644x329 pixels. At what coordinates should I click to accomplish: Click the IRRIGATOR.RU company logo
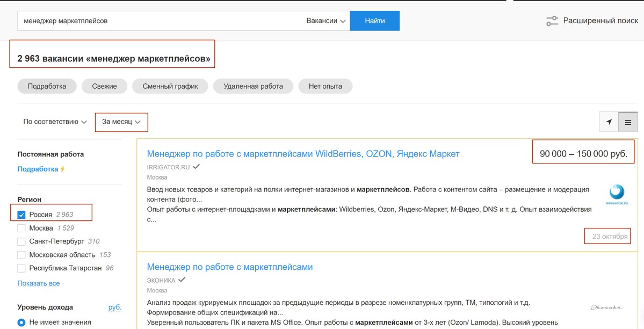click(617, 194)
